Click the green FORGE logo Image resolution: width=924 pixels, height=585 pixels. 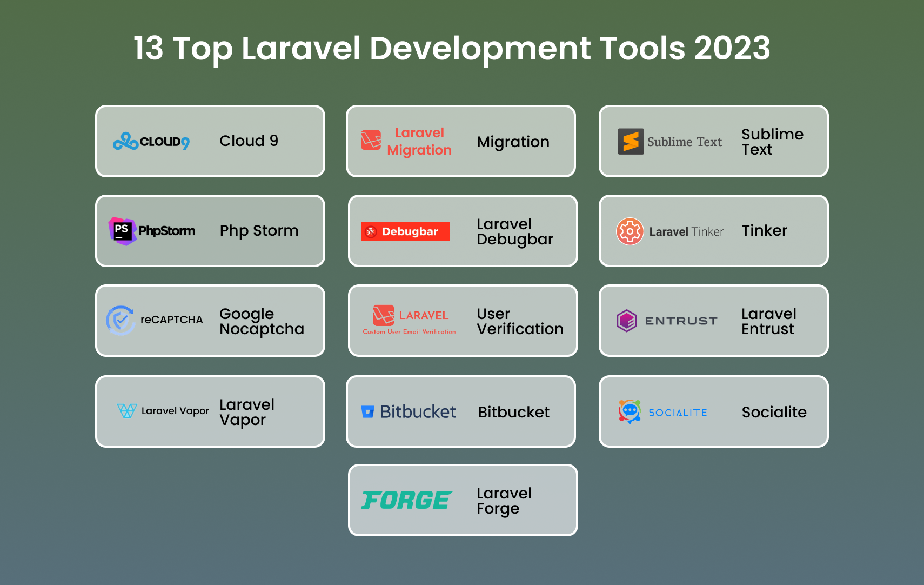pyautogui.click(x=406, y=500)
